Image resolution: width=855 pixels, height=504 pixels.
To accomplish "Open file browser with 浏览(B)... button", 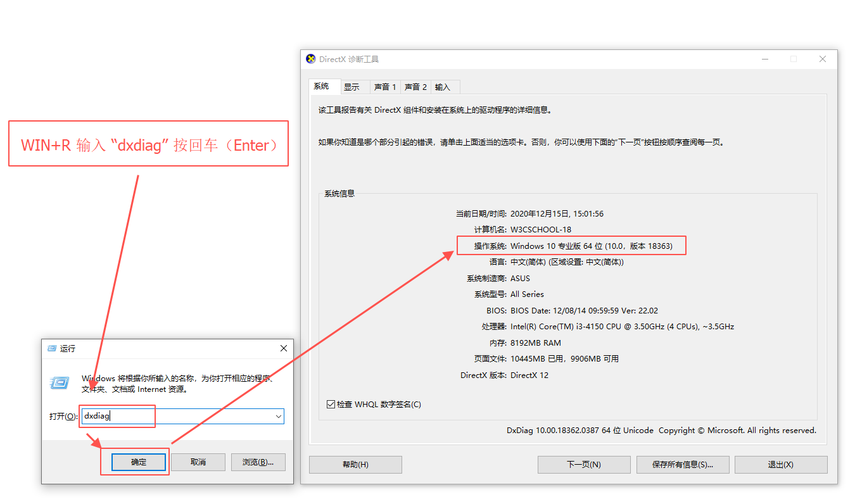I will click(x=258, y=462).
